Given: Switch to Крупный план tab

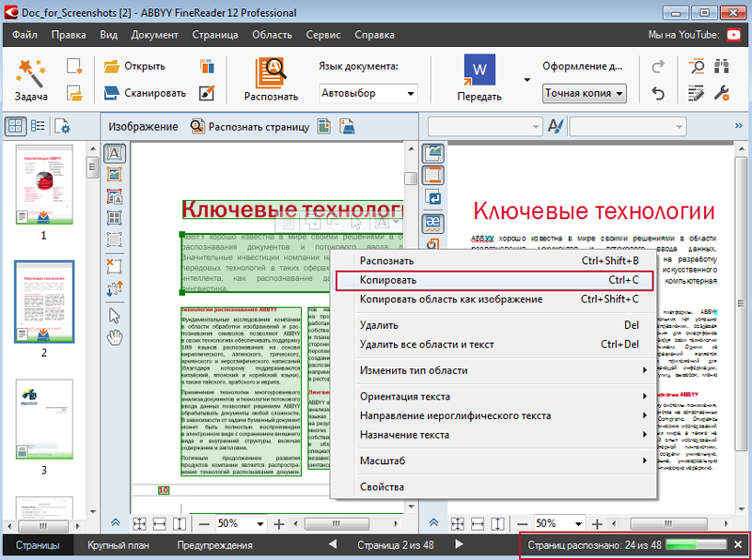Looking at the screenshot, I should point(117,545).
